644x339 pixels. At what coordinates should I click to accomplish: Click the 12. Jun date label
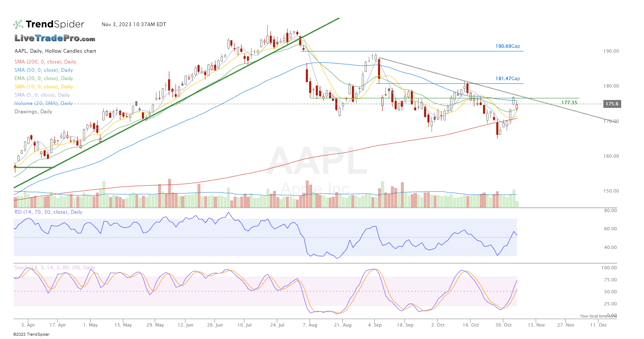185,325
